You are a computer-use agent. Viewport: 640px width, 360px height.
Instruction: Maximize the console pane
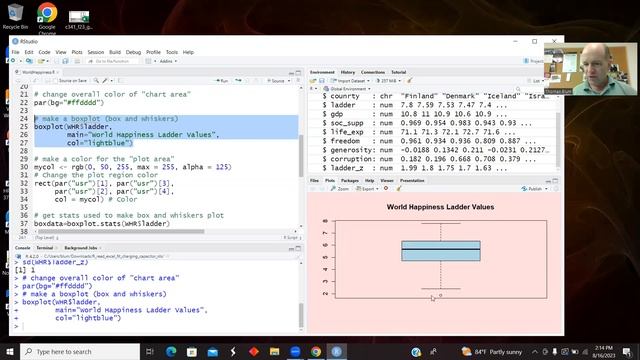[x=298, y=248]
